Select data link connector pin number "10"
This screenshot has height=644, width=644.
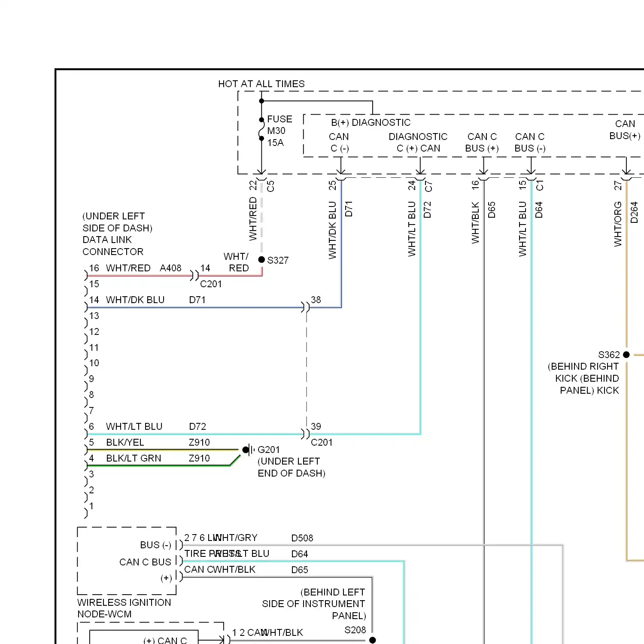pos(94,363)
